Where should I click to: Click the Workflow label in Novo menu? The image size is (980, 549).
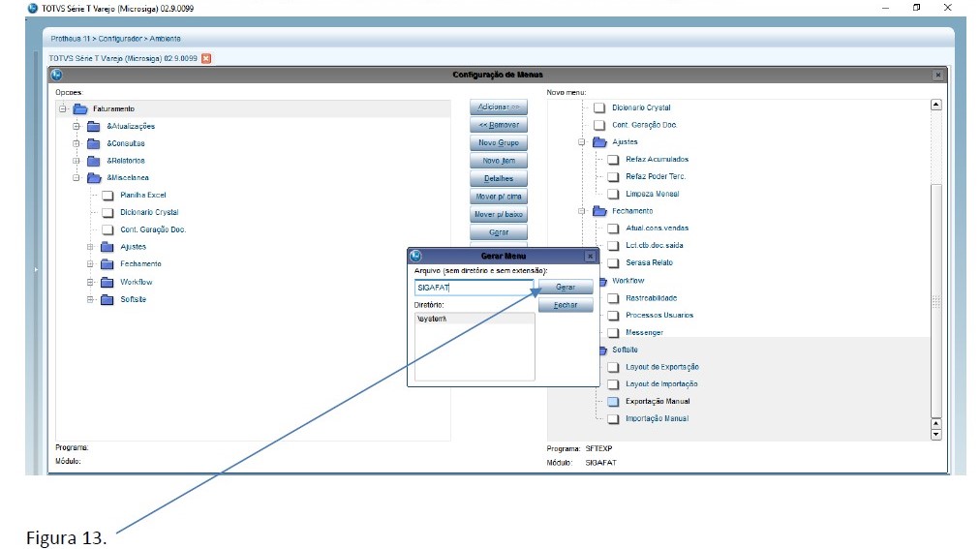tap(628, 281)
